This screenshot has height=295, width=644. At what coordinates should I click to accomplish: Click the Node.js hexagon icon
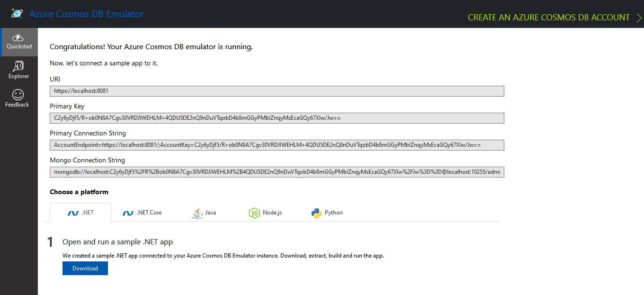254,213
